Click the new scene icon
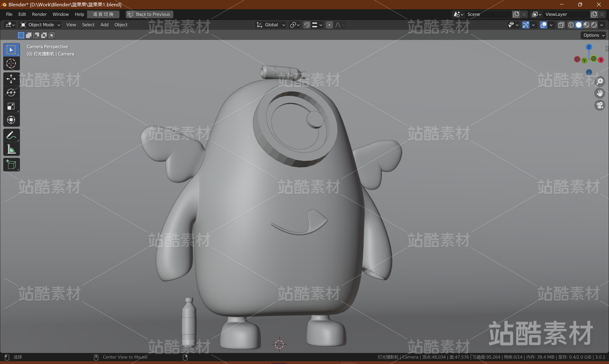 click(x=516, y=14)
